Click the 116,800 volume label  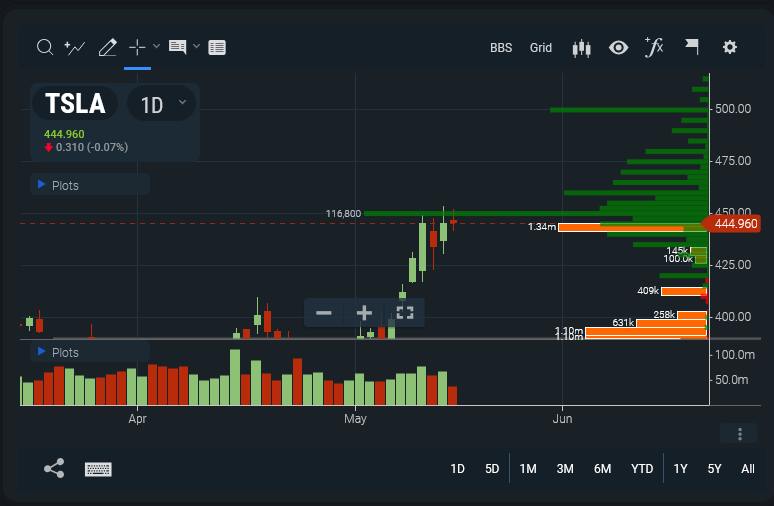(x=343, y=214)
